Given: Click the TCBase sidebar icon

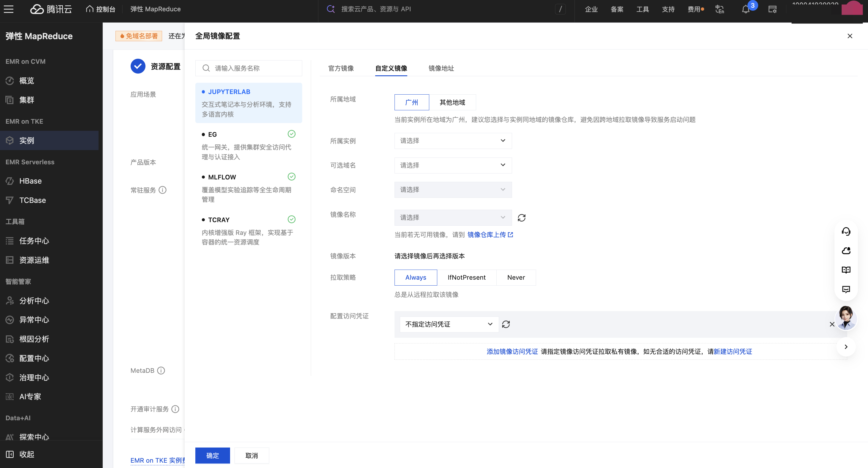Looking at the screenshot, I should (x=10, y=200).
